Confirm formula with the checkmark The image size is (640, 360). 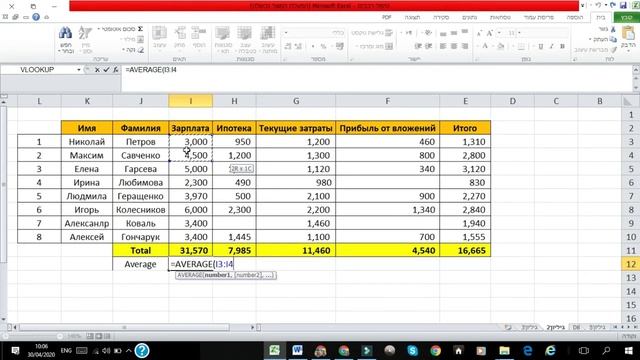107,70
